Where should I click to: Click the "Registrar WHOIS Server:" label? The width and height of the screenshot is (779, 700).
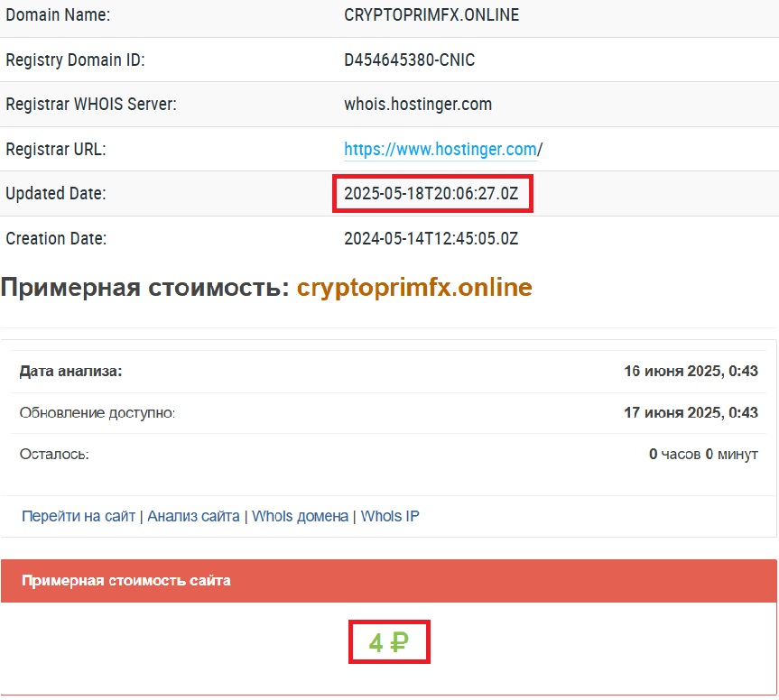pos(90,104)
